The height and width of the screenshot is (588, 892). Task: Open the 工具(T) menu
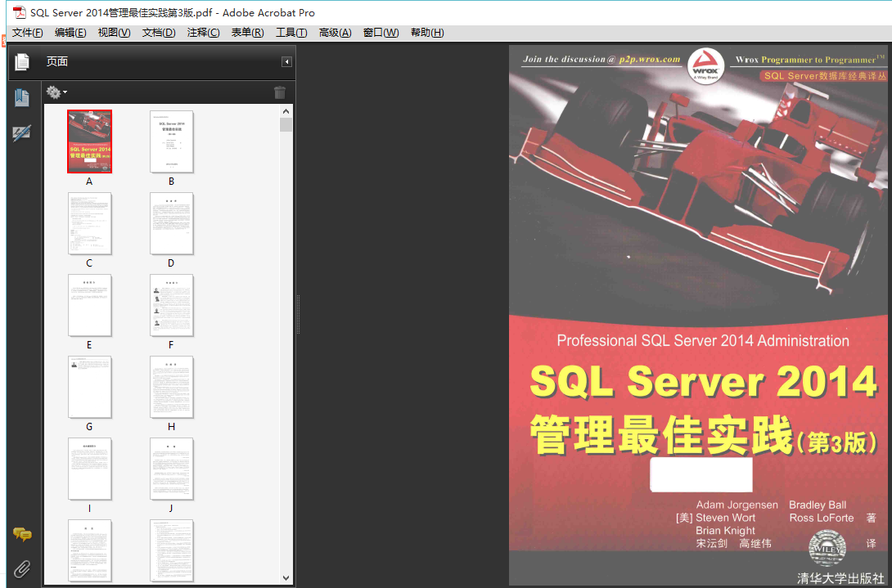click(x=291, y=33)
